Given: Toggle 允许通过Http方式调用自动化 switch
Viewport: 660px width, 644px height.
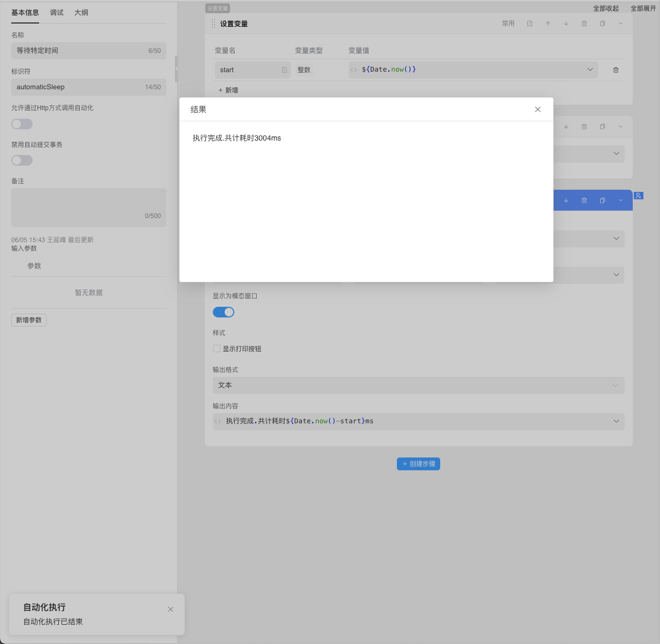Looking at the screenshot, I should (22, 124).
